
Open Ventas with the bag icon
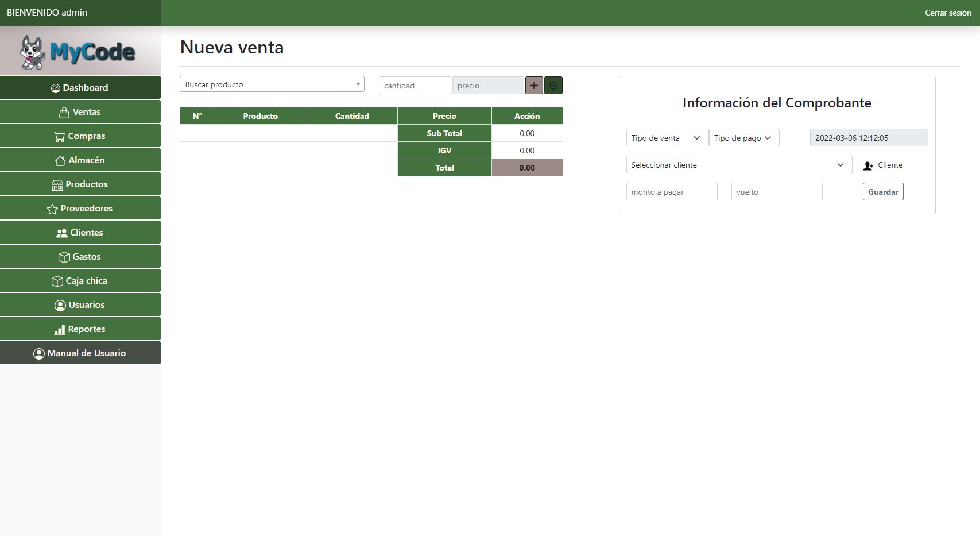(x=64, y=112)
